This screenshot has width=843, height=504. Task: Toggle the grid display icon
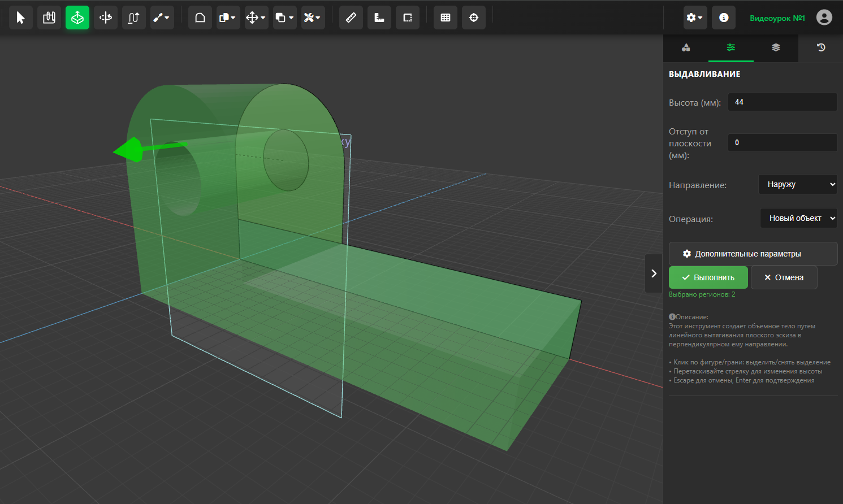click(446, 18)
